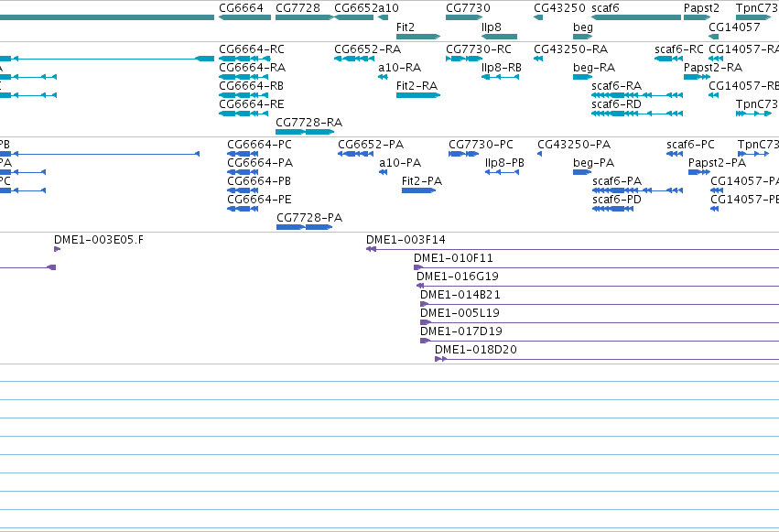This screenshot has width=779, height=532.
Task: Select transcript CG6664-RC
Action: click(244, 59)
